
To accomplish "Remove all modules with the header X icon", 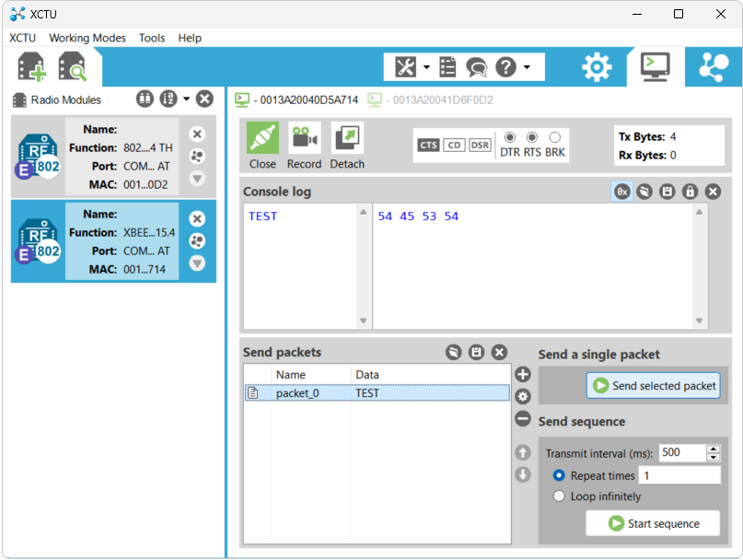I will [x=204, y=99].
